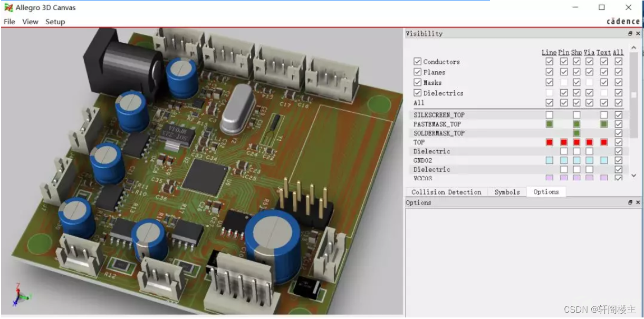Click the Visibility list scroll-down arrow

point(634,176)
